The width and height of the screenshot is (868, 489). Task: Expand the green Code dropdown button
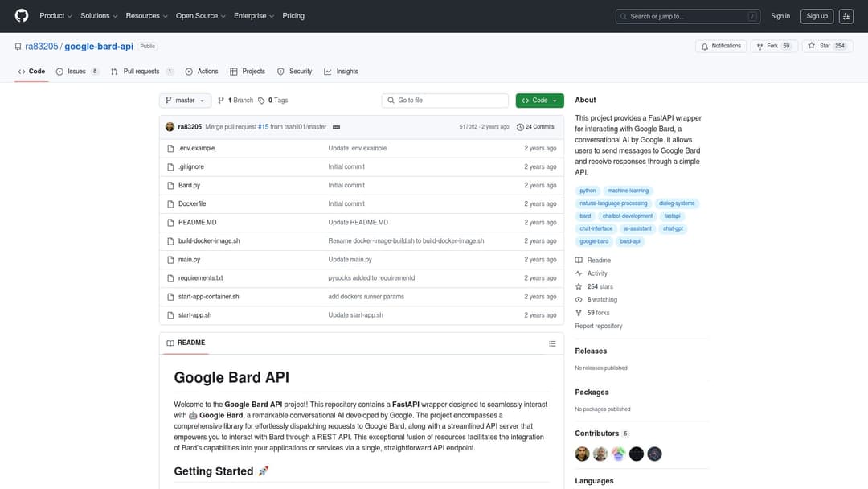click(540, 101)
